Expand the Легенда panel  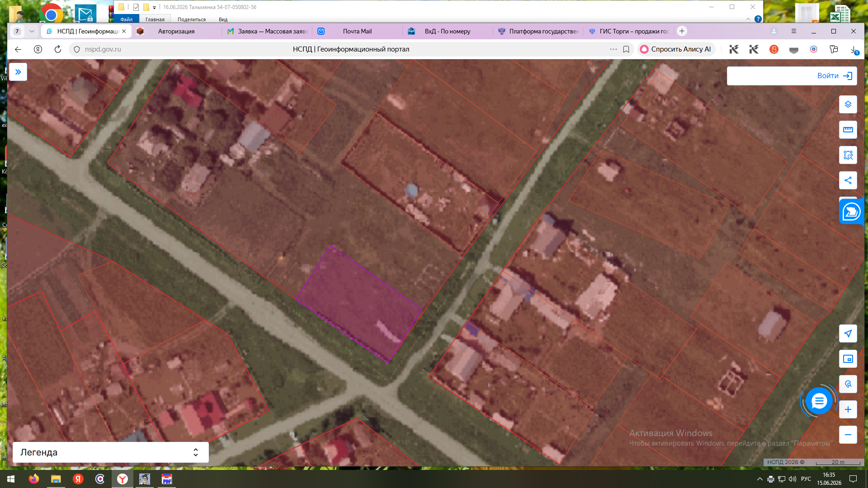point(111,452)
